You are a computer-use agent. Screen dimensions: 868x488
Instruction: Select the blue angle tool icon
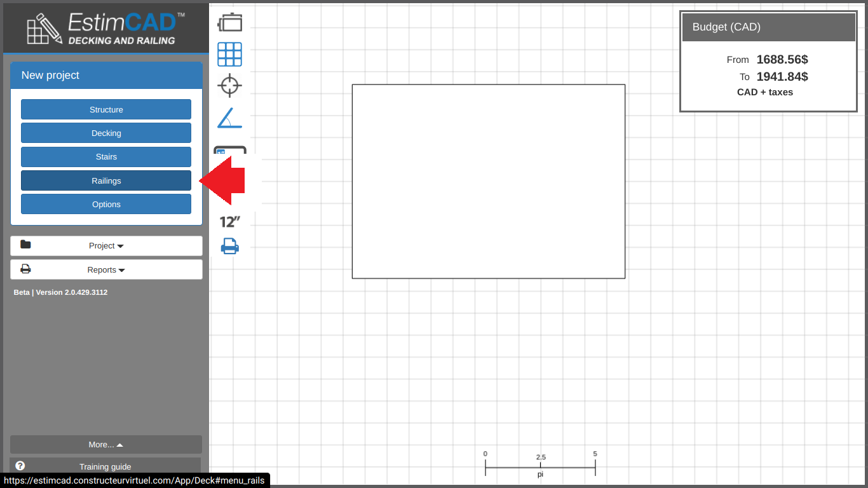[x=229, y=118]
